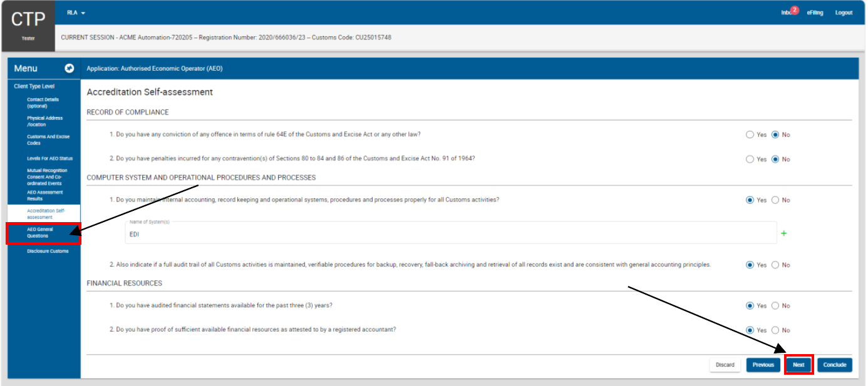Select No for internal accounting systems question

(775, 200)
